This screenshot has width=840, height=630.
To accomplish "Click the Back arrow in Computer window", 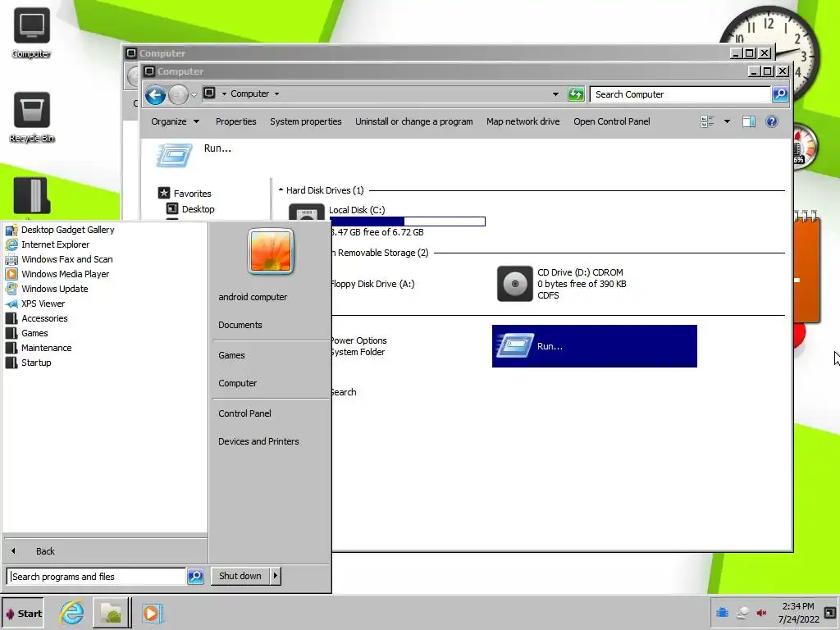I will click(x=155, y=95).
